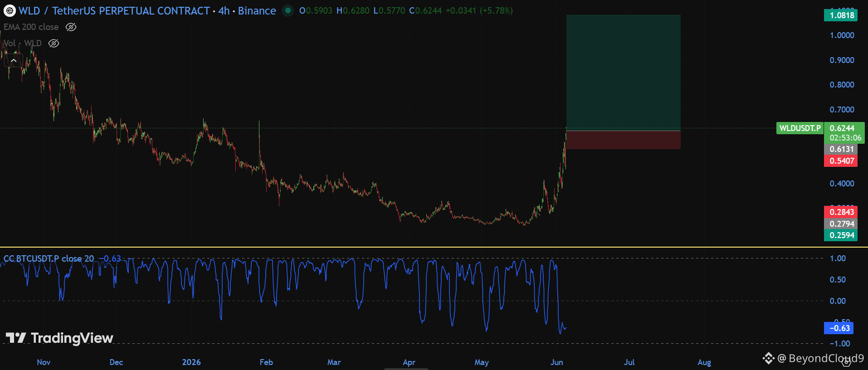This screenshot has height=370, width=868.
Task: Click the WLDUSDT.P symbol label on the price axis
Action: (x=800, y=128)
